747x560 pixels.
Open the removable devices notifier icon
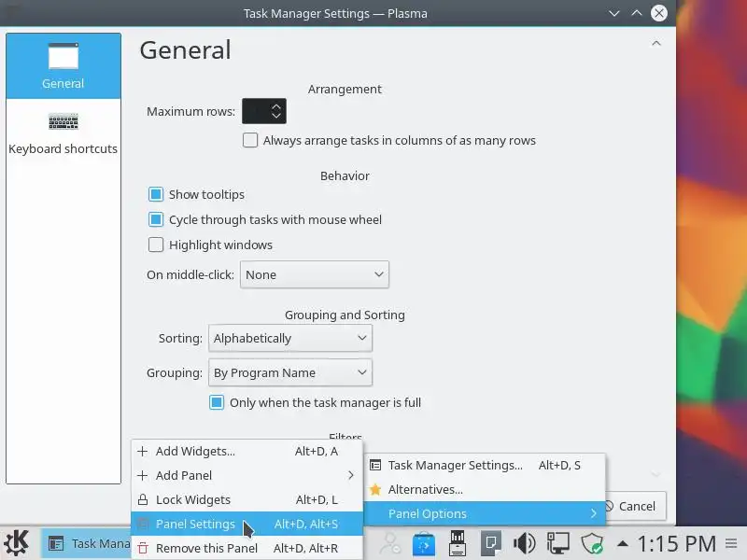tap(458, 543)
